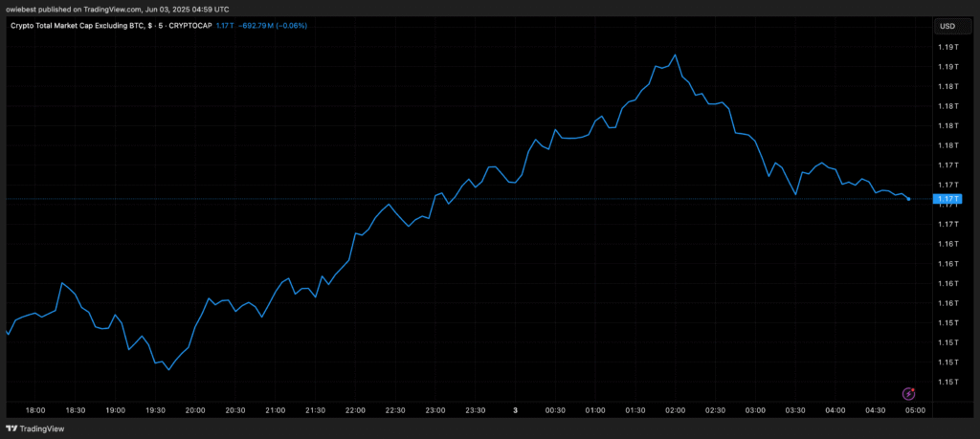Click the purple lightning bolt icon
This screenshot has height=439, width=980.
909,393
